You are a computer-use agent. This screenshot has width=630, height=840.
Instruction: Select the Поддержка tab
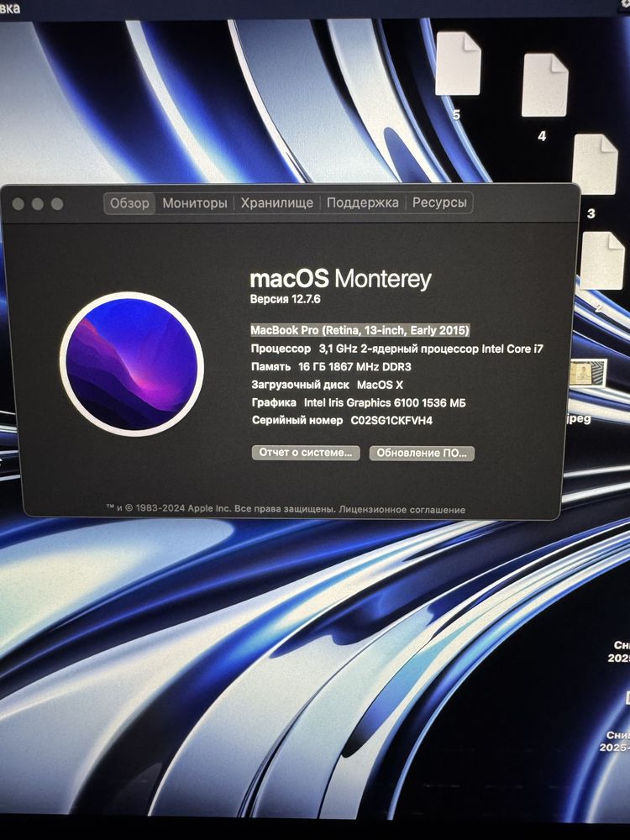pyautogui.click(x=362, y=202)
